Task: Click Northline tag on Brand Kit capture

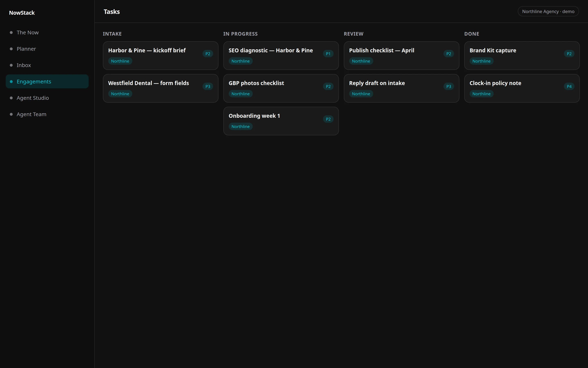Action: 481,61
